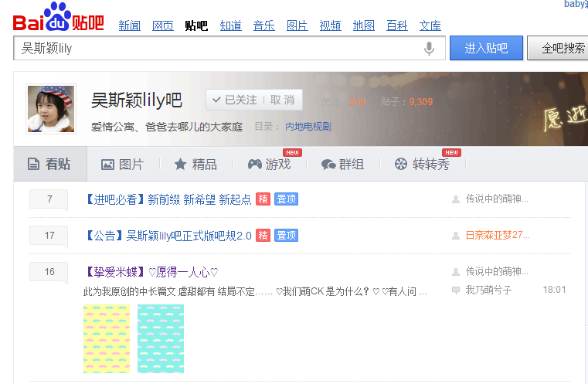The width and height of the screenshot is (588, 384).
Task: Open post 【公告】吴斯颖lily吧正式版吧规2.0
Action: point(168,236)
